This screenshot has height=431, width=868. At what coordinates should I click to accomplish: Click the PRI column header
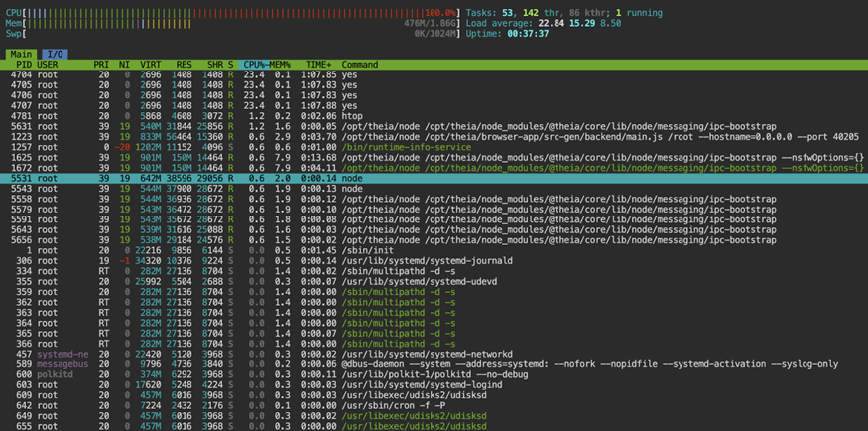(x=101, y=65)
